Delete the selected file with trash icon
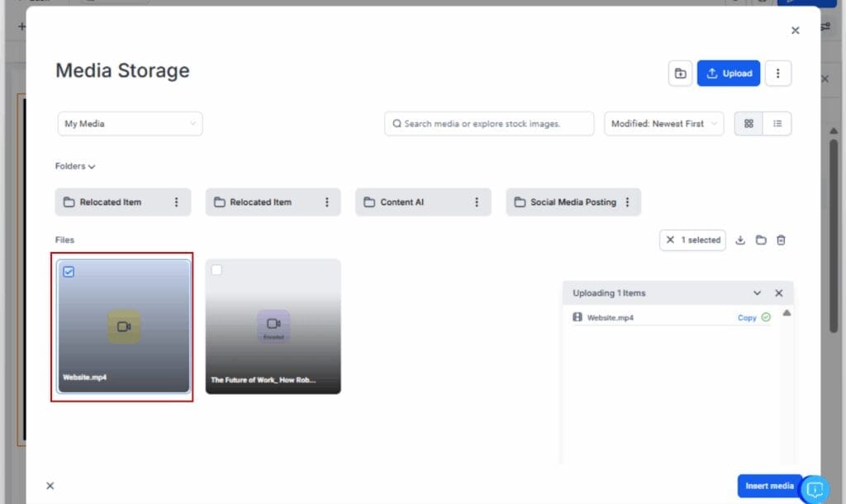This screenshot has height=504, width=846. pyautogui.click(x=782, y=240)
